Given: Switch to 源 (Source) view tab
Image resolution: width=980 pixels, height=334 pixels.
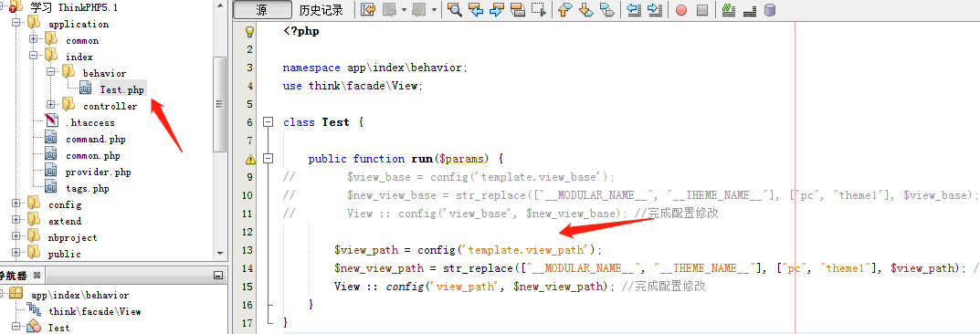Looking at the screenshot, I should click(x=262, y=10).
